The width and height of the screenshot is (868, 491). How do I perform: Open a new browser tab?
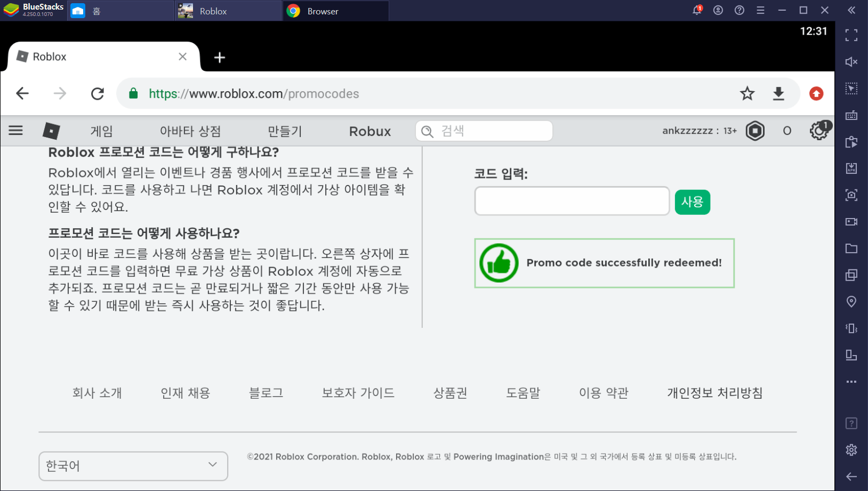click(x=219, y=57)
